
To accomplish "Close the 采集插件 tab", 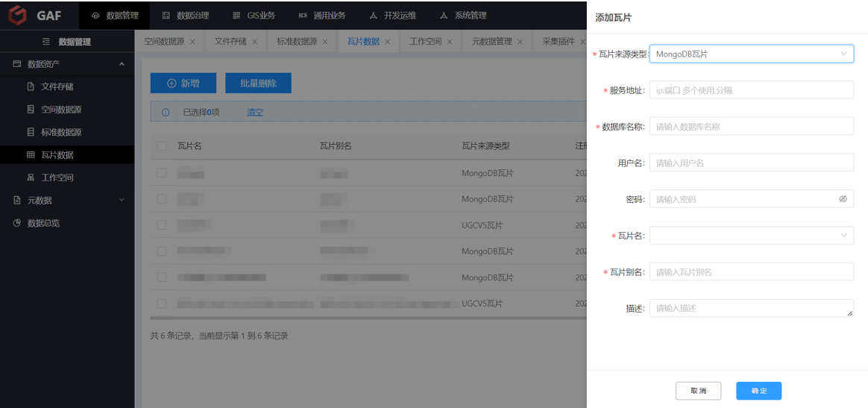I will pyautogui.click(x=582, y=42).
